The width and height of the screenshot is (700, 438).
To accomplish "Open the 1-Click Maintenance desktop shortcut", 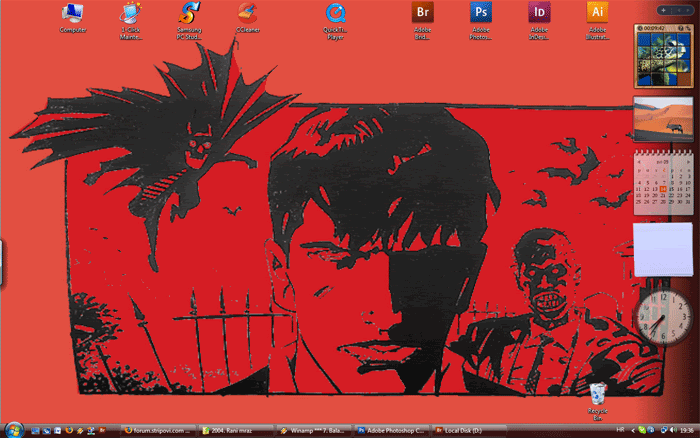I will point(130,21).
